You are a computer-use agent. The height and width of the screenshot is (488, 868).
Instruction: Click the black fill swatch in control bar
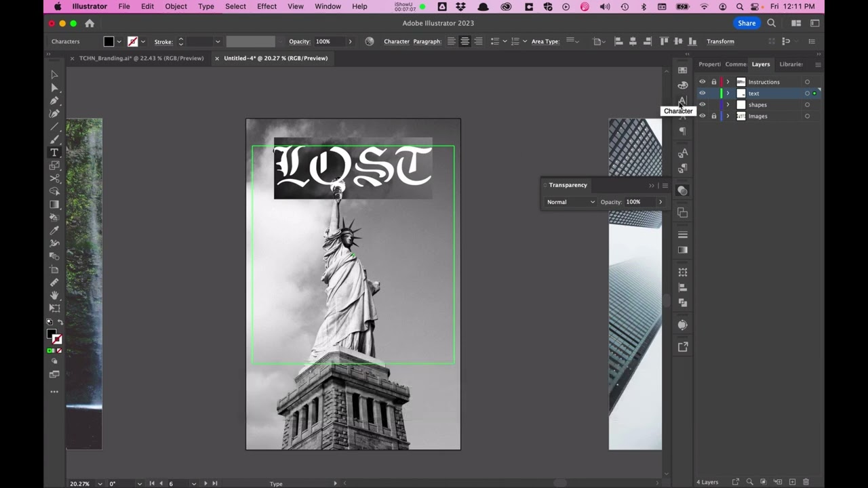(108, 41)
